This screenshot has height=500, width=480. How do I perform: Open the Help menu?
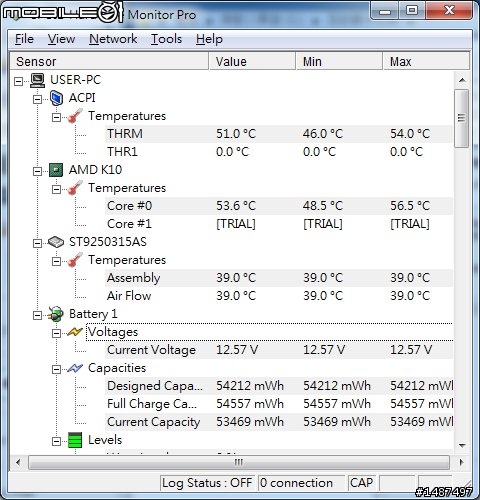(209, 39)
